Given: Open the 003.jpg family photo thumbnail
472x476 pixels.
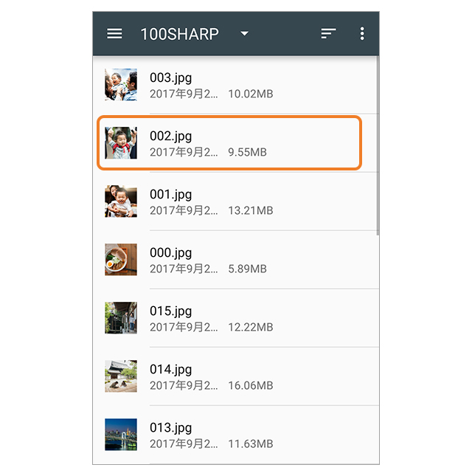Looking at the screenshot, I should [x=121, y=84].
